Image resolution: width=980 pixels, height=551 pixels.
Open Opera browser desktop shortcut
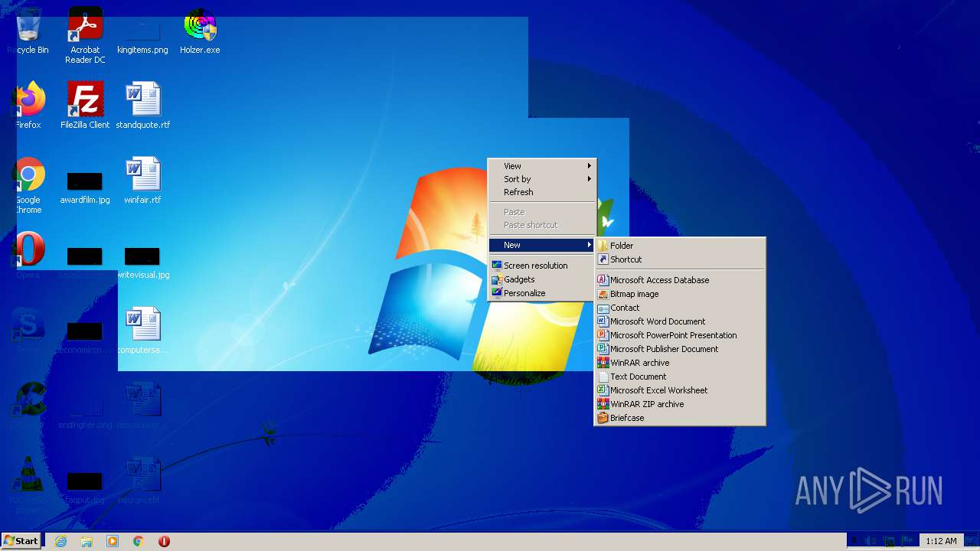(x=28, y=256)
